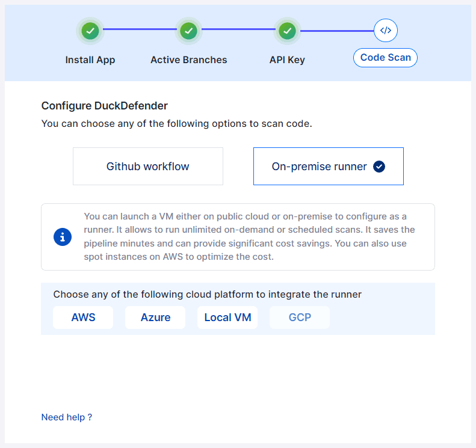The height and width of the screenshot is (448, 476).
Task: Click the 'Choose any of the following cloud platform' text
Action: pos(208,295)
